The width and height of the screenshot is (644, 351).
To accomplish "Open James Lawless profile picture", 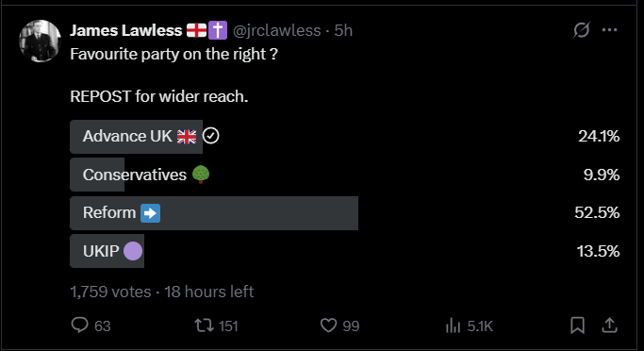I will coord(40,42).
